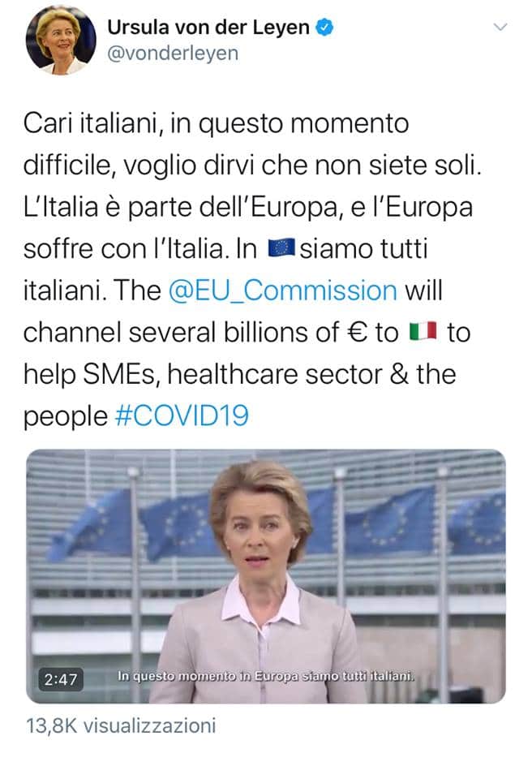
Task: Open the tweet options chevron menu
Action: click(500, 27)
